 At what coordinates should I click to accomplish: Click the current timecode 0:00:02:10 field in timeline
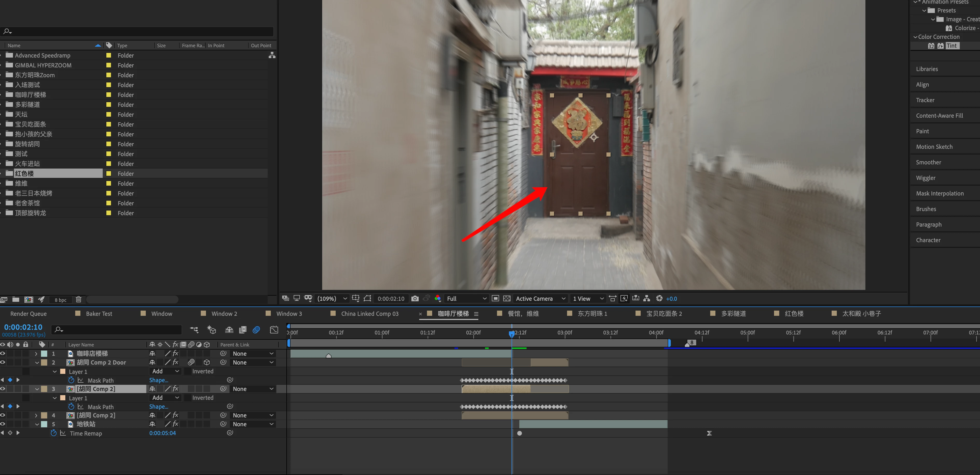coord(23,327)
